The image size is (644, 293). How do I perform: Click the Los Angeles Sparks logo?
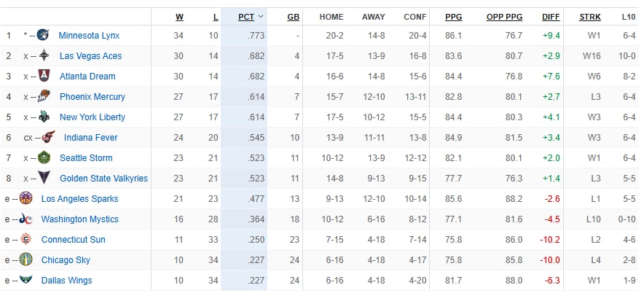26,198
